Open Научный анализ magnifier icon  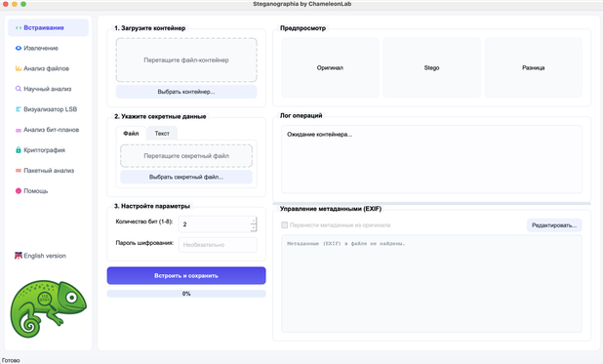tap(19, 89)
